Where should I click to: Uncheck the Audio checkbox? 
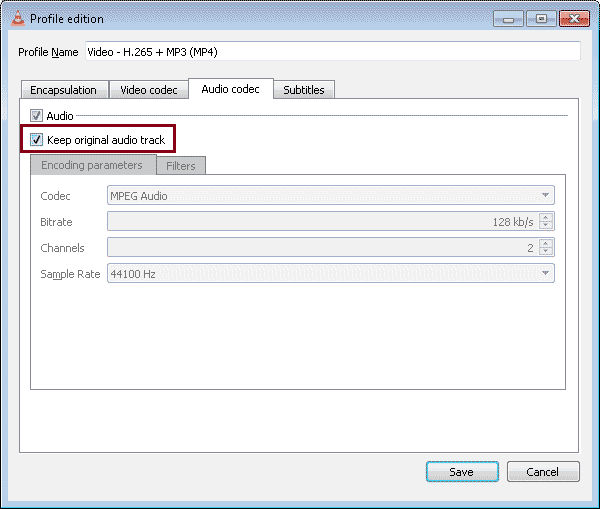click(36, 116)
